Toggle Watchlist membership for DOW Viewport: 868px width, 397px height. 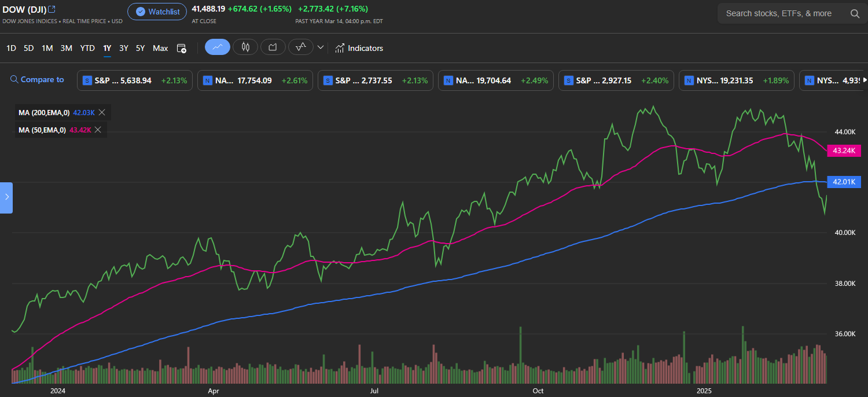point(157,11)
